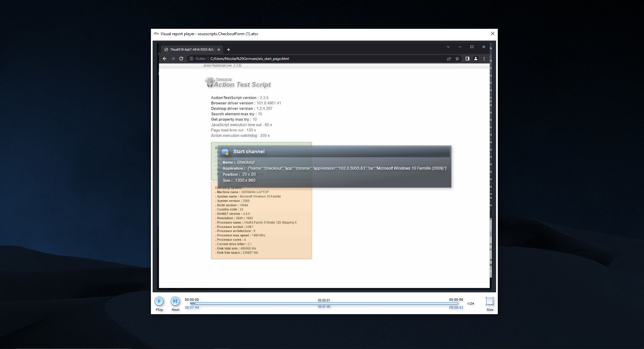Screen dimensions: 644x349
Task: Click Browser driver version : 101.0.4951.41 text
Action: pos(246,103)
